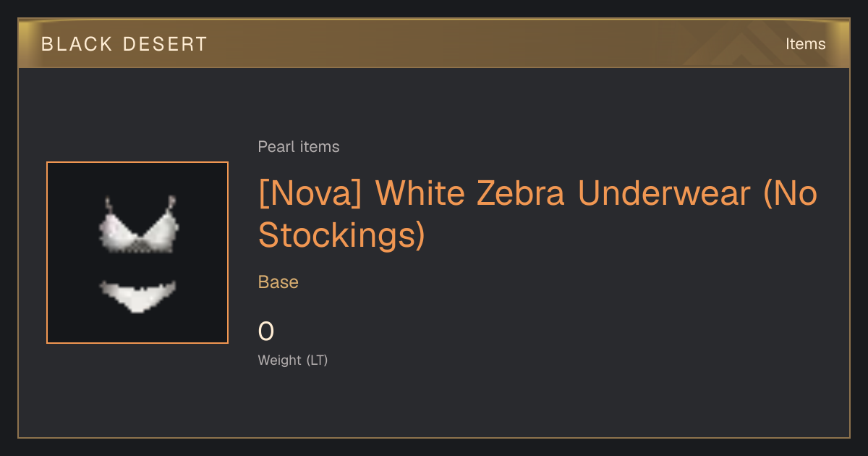868x456 pixels.
Task: Open the BLACK DESERT header title
Action: coord(124,44)
